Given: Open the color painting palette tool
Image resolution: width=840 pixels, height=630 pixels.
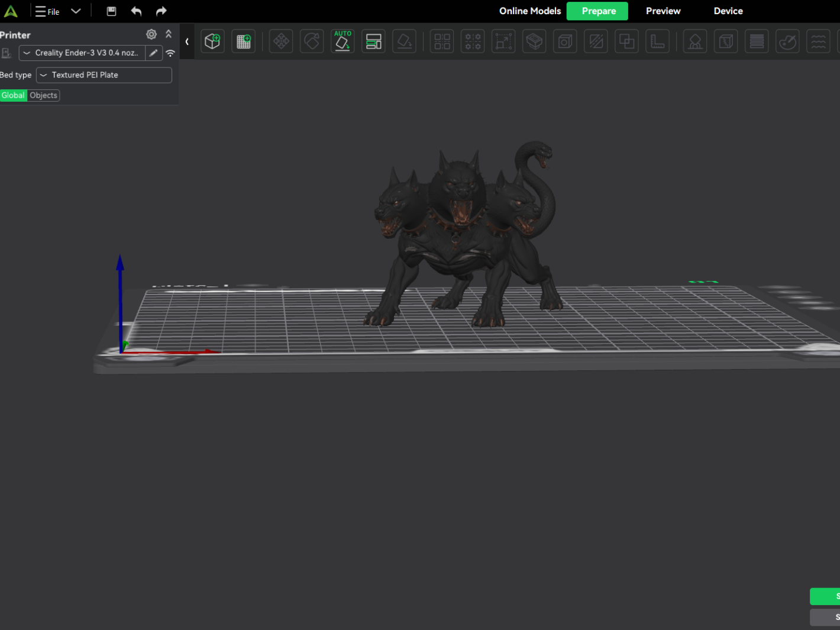Looking at the screenshot, I should click(x=787, y=41).
